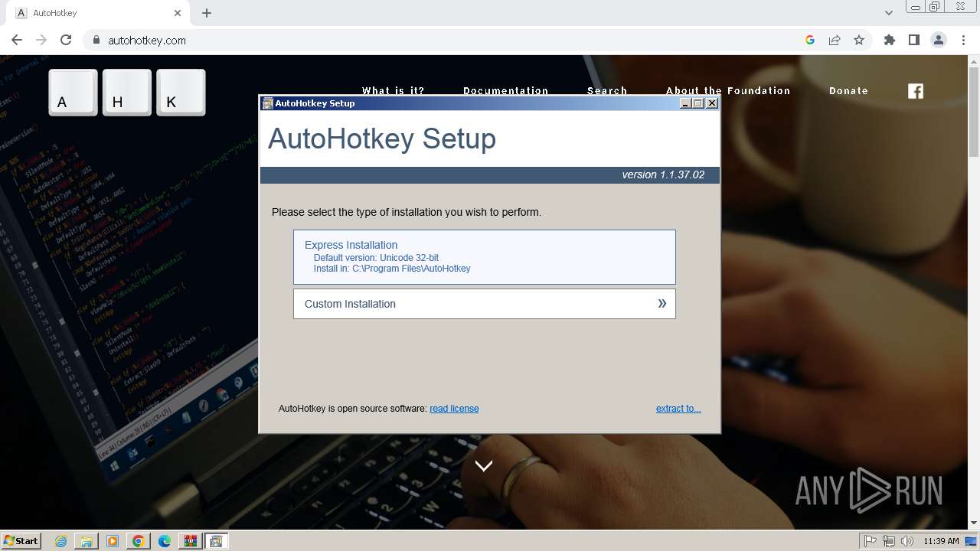Open the read license link
Image resolution: width=980 pixels, height=551 pixels.
click(x=454, y=409)
